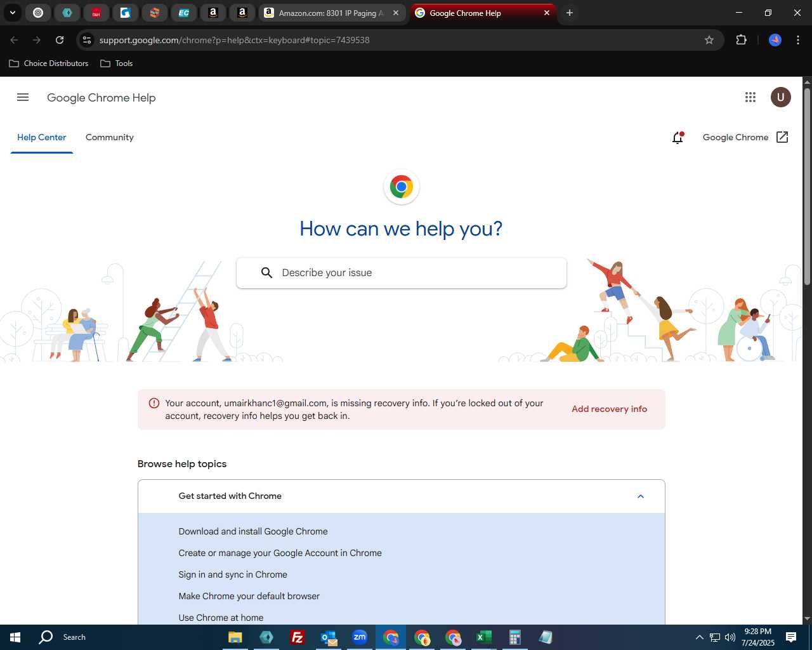Open Calculator from the taskbar
Viewport: 812px width, 650px height.
[x=514, y=637]
